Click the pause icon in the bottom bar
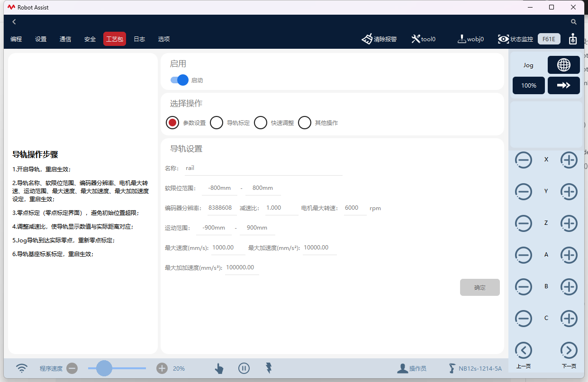 pos(244,368)
